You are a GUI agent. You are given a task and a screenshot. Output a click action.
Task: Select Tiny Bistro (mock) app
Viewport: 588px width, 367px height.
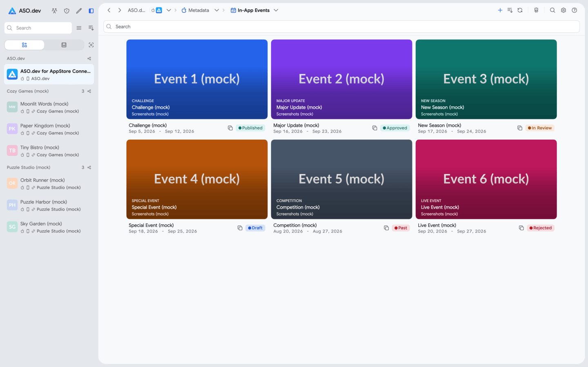(x=49, y=151)
